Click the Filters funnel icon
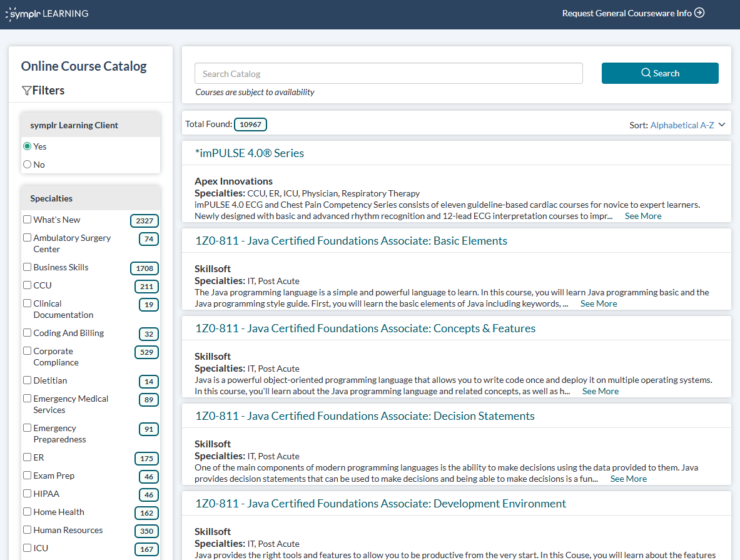Screen dimensions: 740x560 26,90
